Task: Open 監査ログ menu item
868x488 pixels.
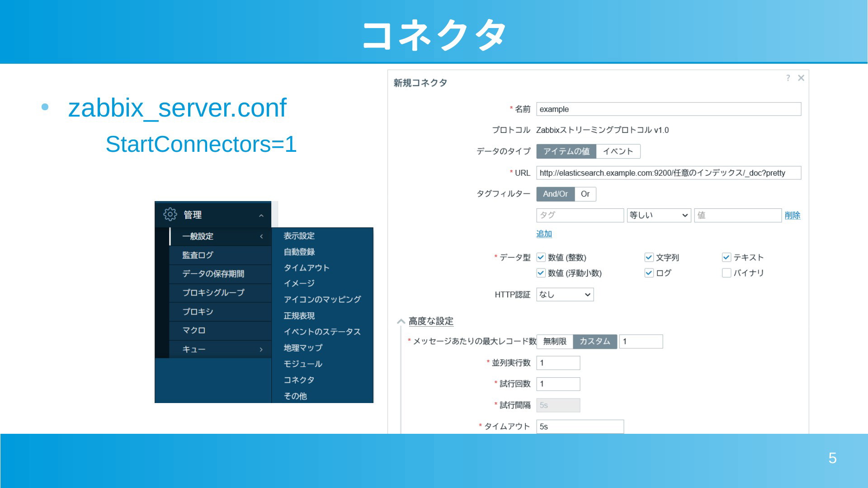Action: tap(221, 255)
